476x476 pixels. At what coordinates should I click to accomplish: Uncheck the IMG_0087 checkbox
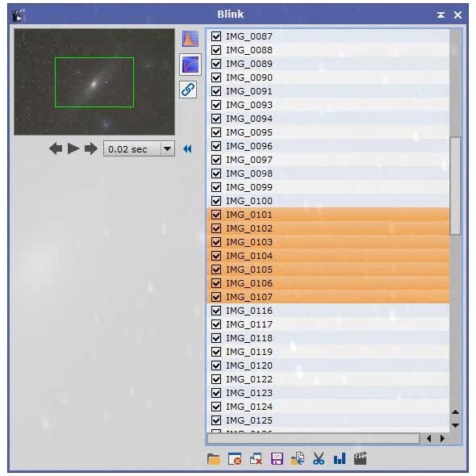(x=216, y=36)
